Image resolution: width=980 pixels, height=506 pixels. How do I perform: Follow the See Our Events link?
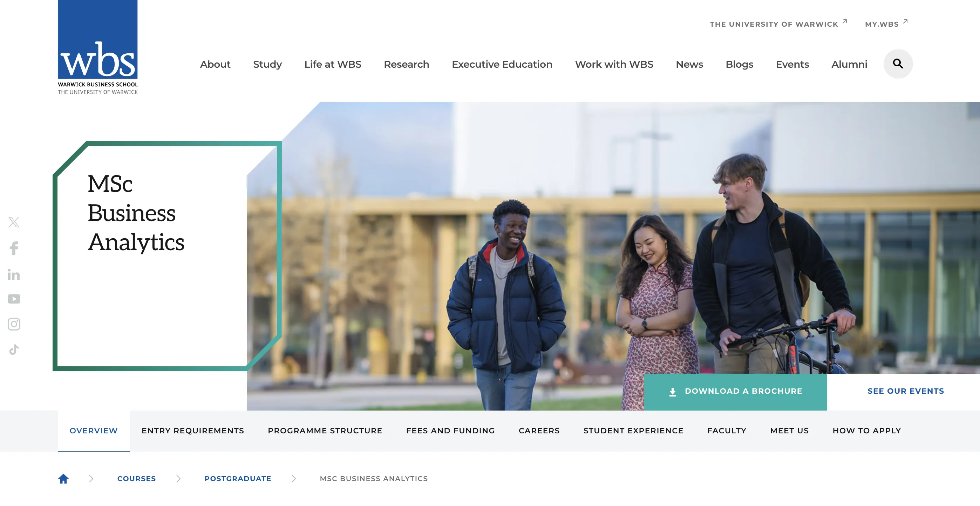pos(905,391)
